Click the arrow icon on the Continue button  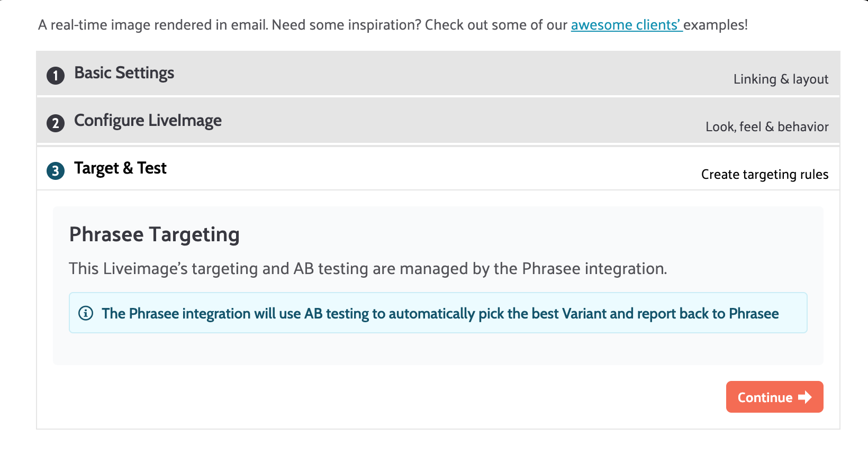coord(805,397)
